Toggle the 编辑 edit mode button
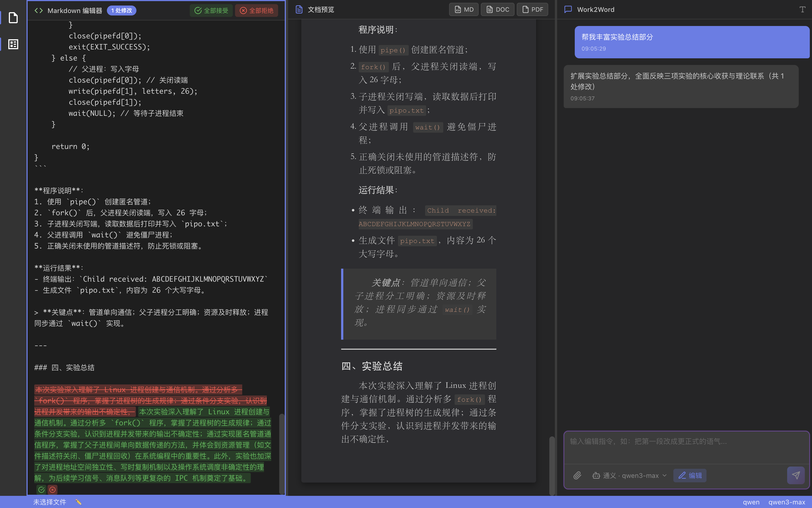Image resolution: width=812 pixels, height=508 pixels. click(690, 475)
